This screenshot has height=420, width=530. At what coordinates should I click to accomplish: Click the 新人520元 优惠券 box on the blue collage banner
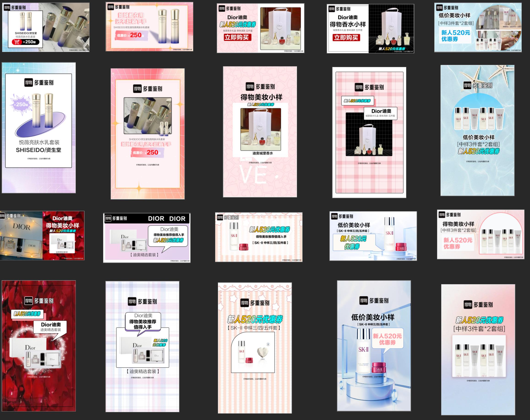point(455,36)
